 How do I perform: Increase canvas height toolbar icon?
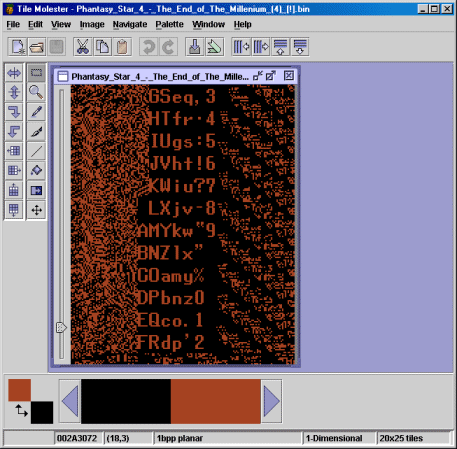point(300,47)
